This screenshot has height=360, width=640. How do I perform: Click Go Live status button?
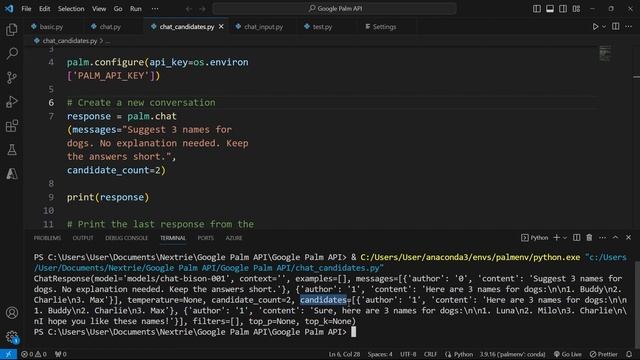click(x=568, y=354)
